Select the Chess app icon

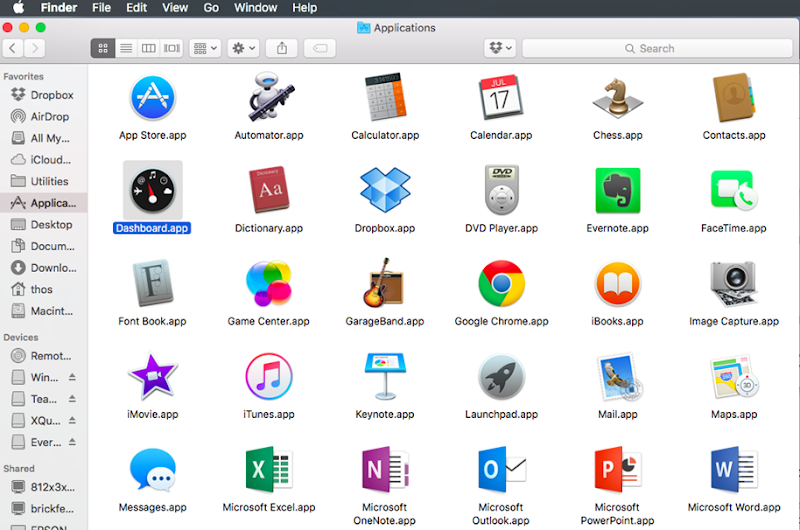[x=617, y=97]
